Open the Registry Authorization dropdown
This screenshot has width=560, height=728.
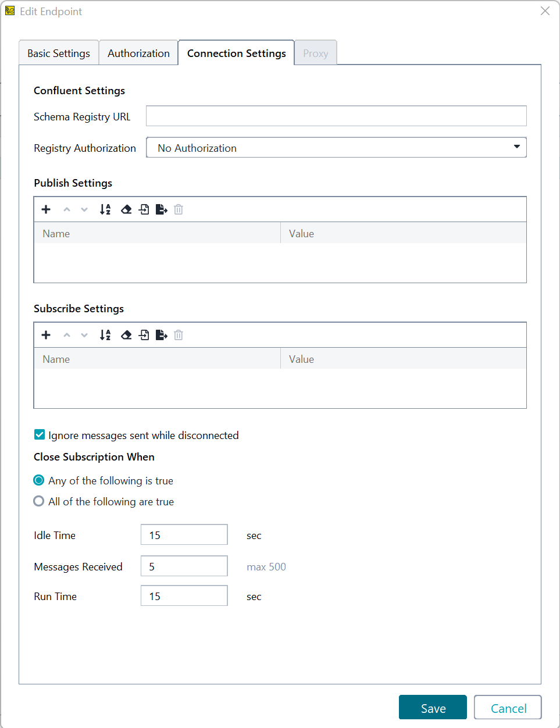click(336, 147)
